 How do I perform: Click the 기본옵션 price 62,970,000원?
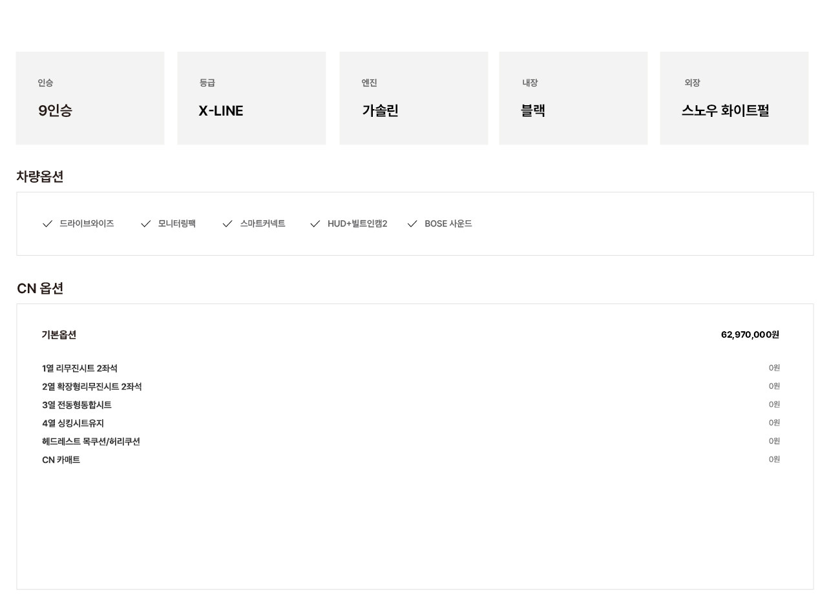pyautogui.click(x=750, y=334)
